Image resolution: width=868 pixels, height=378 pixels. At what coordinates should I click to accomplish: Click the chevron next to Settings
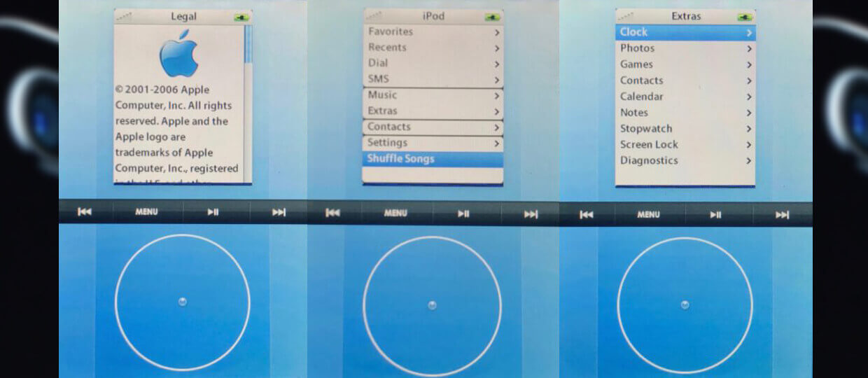[x=496, y=143]
